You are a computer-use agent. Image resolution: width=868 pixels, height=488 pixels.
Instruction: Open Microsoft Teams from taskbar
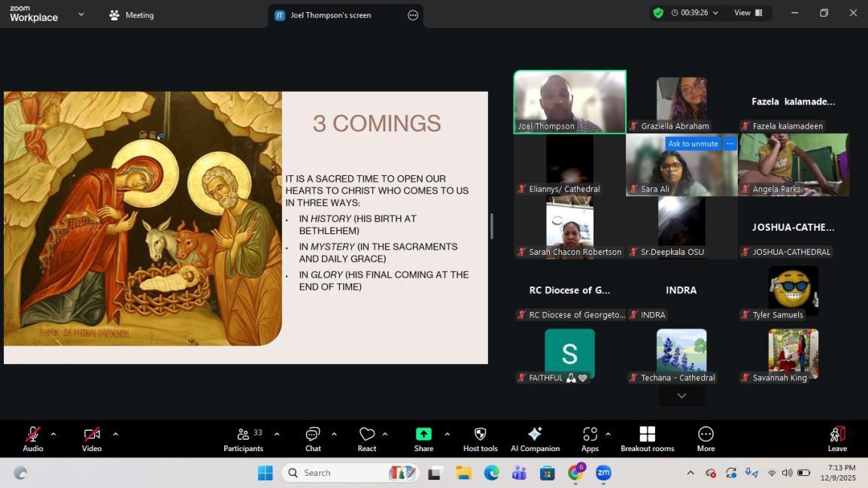tap(519, 473)
